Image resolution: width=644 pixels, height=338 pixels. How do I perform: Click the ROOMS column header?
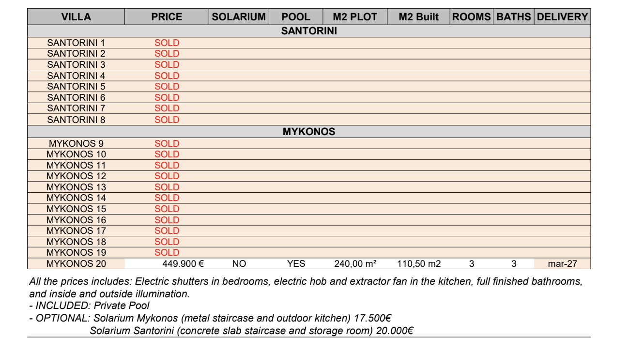click(472, 17)
